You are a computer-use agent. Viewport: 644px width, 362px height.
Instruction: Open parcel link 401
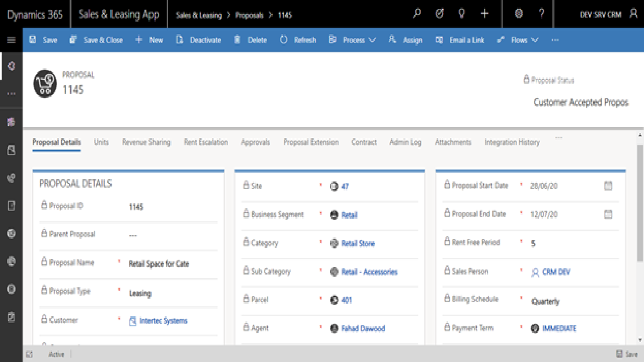pos(346,300)
